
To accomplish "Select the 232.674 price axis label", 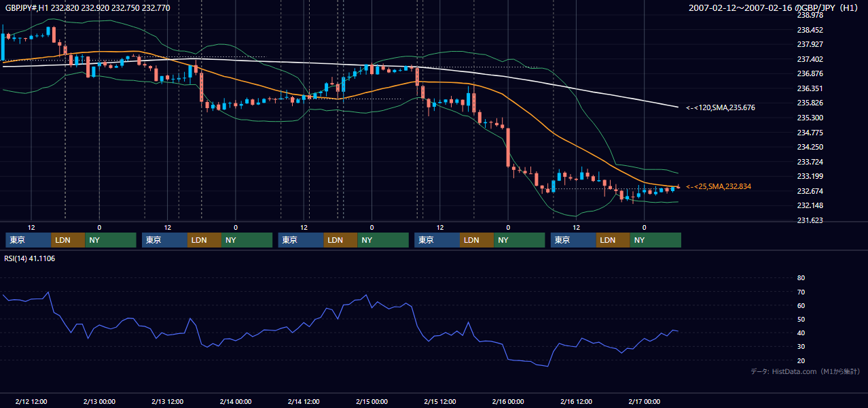I will point(810,191).
